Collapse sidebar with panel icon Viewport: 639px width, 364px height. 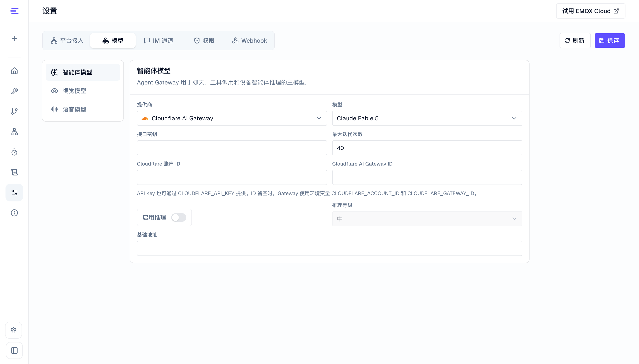click(14, 350)
